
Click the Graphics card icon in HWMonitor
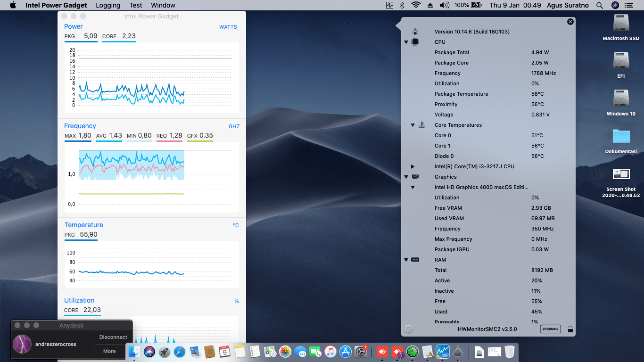415,177
